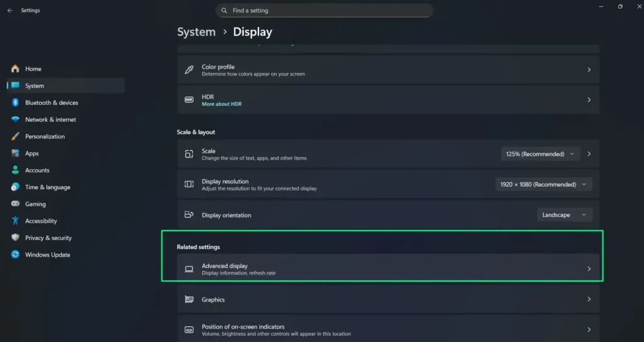Go to Personalization in sidebar
644x342 pixels.
[x=45, y=136]
